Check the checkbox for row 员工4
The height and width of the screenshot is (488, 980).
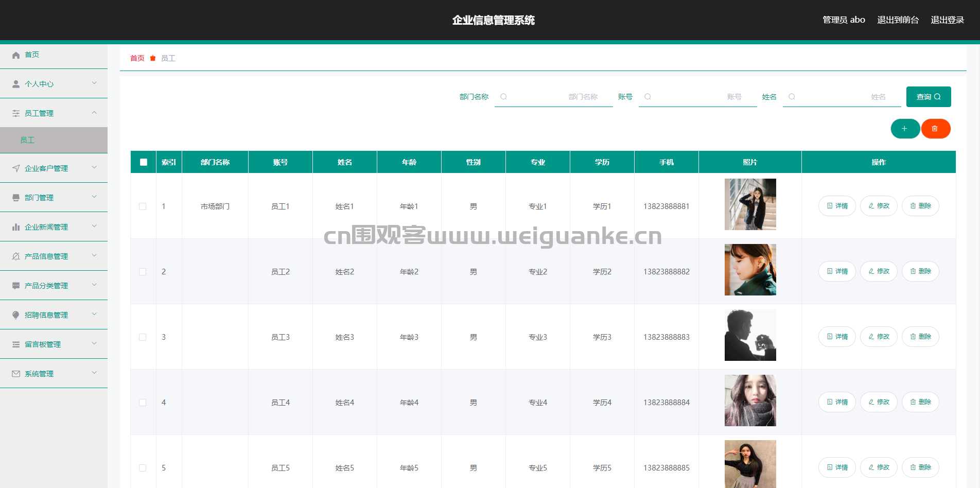143,403
